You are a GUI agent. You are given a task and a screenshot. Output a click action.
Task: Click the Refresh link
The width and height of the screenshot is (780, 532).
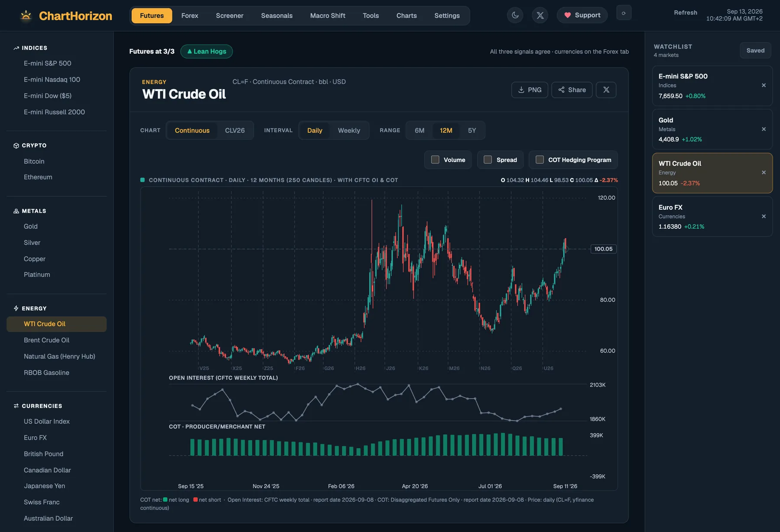pyautogui.click(x=686, y=13)
